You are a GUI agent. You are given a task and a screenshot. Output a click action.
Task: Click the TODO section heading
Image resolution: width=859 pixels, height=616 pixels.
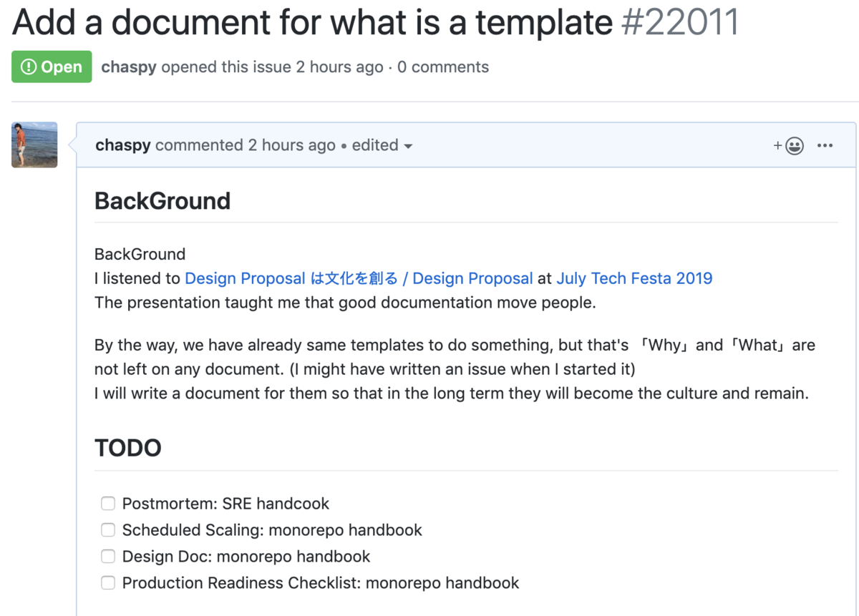pos(128,449)
